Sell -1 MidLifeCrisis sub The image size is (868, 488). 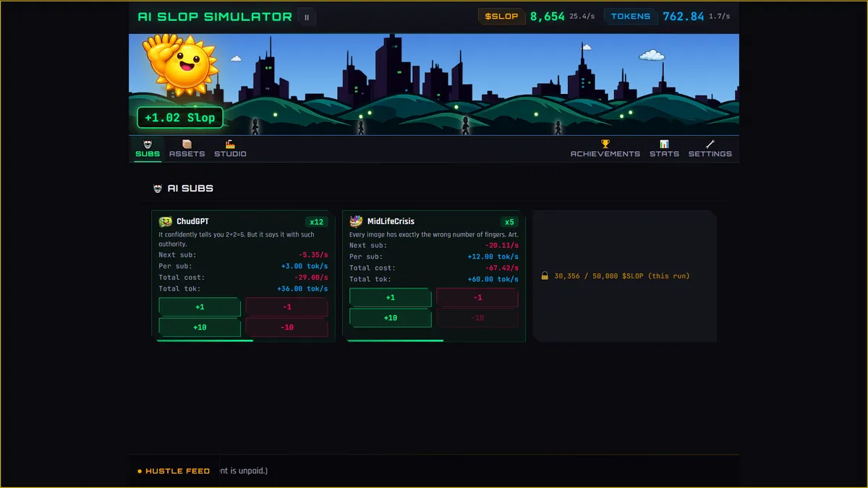click(477, 297)
